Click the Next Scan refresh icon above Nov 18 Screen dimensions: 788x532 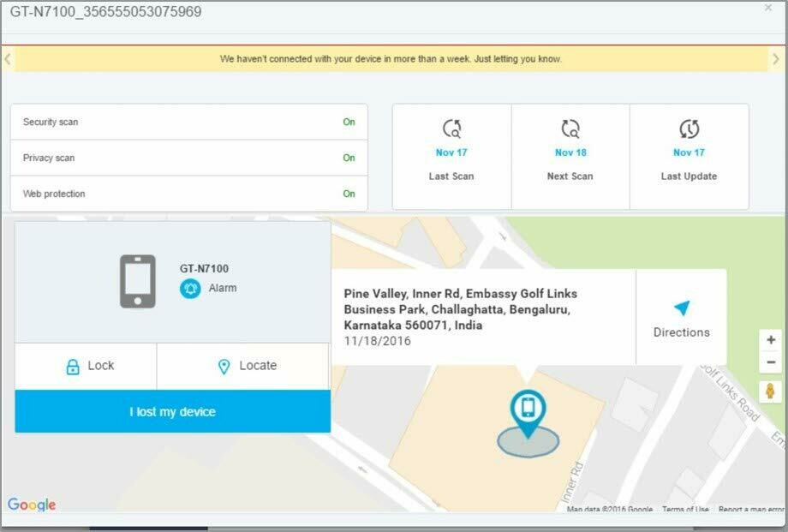tap(570, 129)
